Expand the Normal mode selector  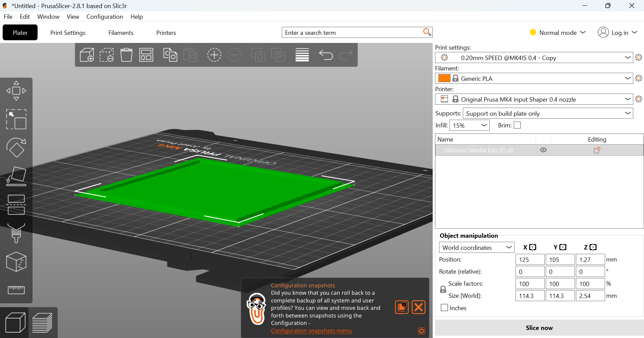557,33
